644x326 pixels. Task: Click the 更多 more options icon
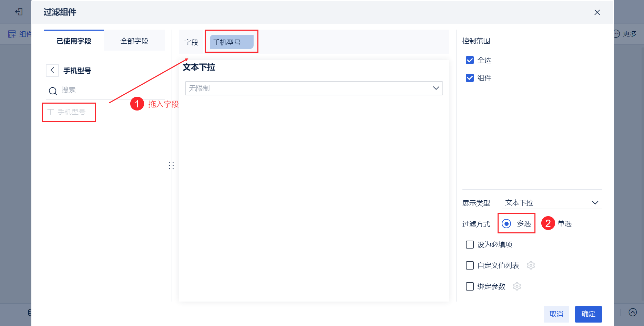point(616,34)
